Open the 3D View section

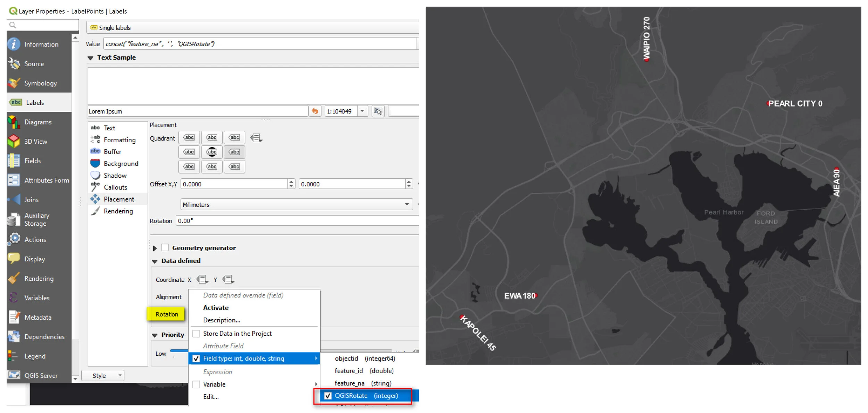(x=35, y=142)
